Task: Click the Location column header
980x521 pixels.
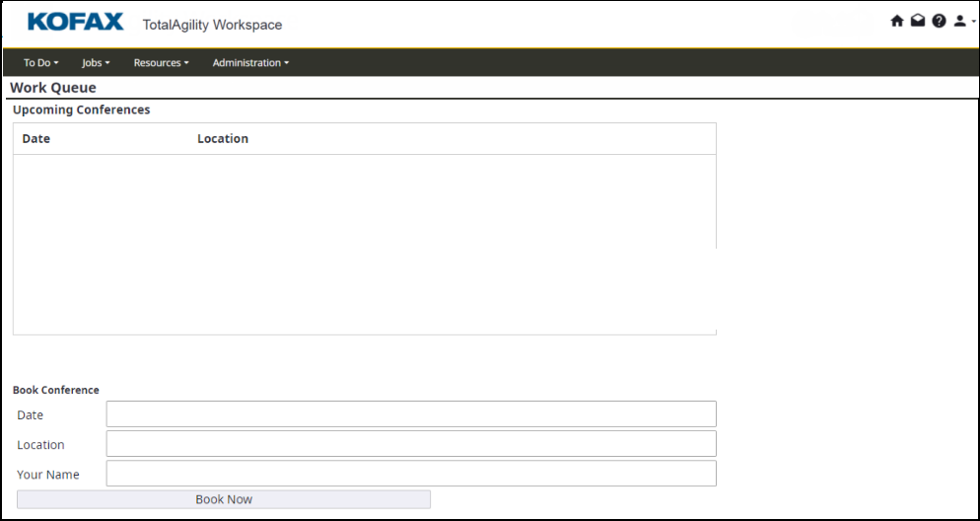Action: tap(223, 139)
